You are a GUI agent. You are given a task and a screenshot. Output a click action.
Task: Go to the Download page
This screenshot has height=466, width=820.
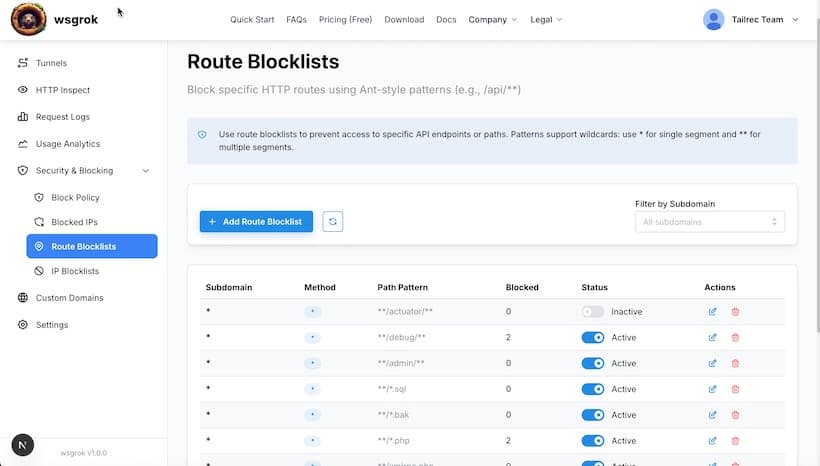coord(404,19)
